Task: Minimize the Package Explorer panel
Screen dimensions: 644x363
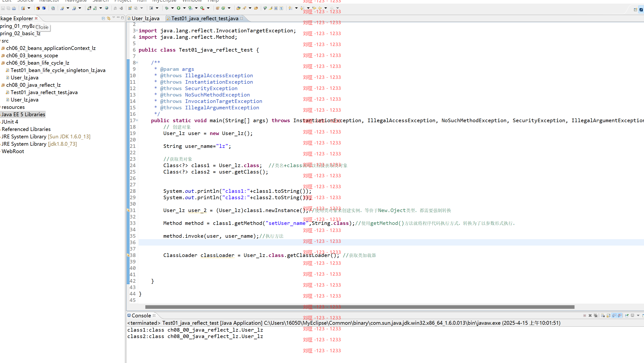Action: click(118, 18)
